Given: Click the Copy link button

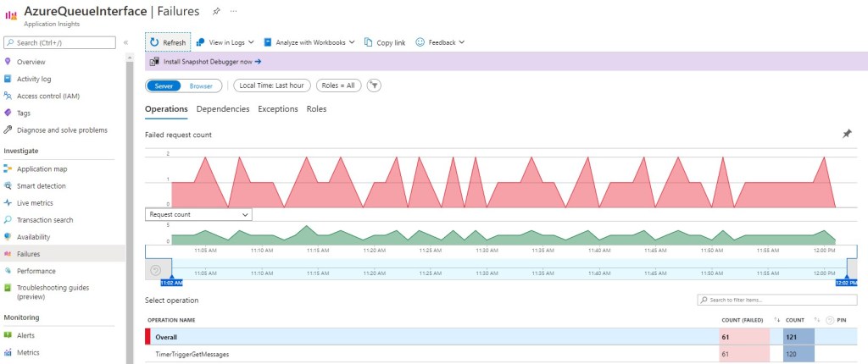Looking at the screenshot, I should coord(384,42).
